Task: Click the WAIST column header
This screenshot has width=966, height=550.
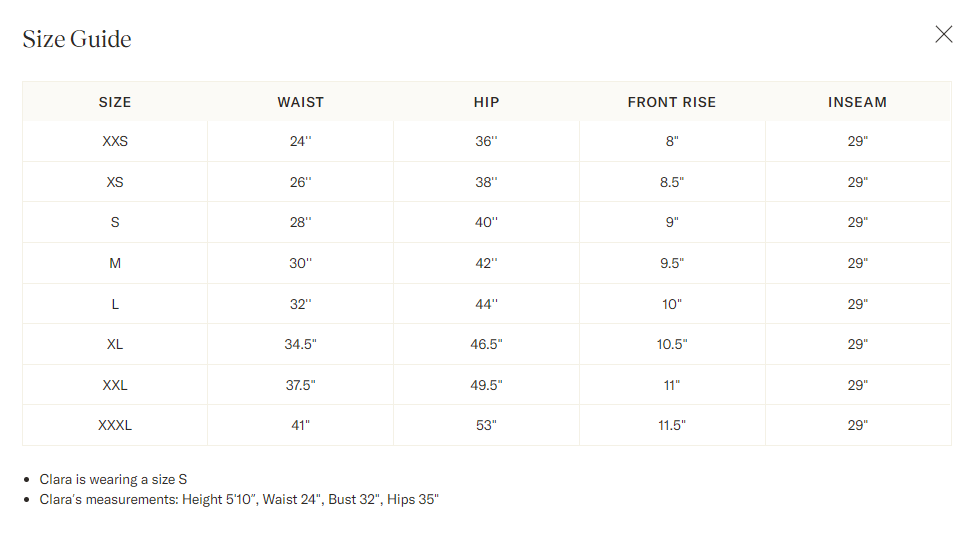Action: point(301,102)
